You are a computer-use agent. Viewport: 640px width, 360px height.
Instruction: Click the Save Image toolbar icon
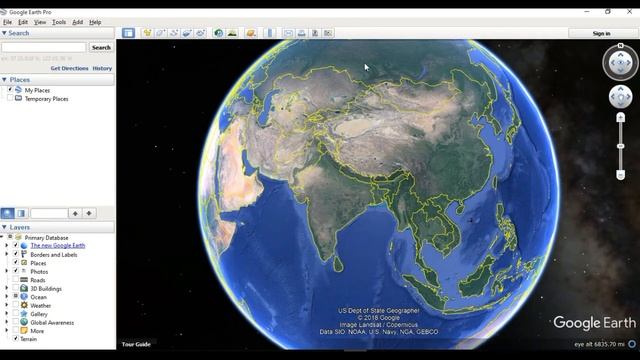pyautogui.click(x=315, y=33)
